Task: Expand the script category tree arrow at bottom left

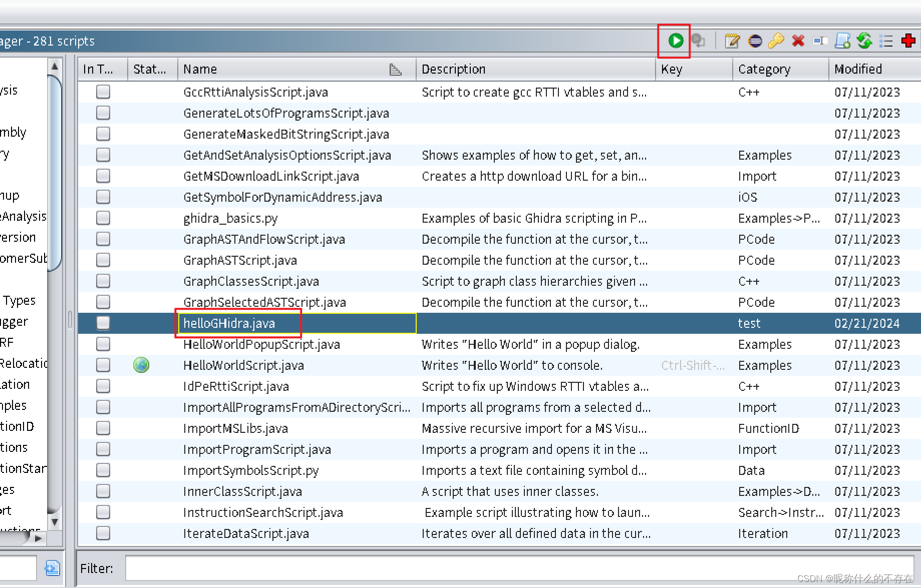Action: (39, 538)
